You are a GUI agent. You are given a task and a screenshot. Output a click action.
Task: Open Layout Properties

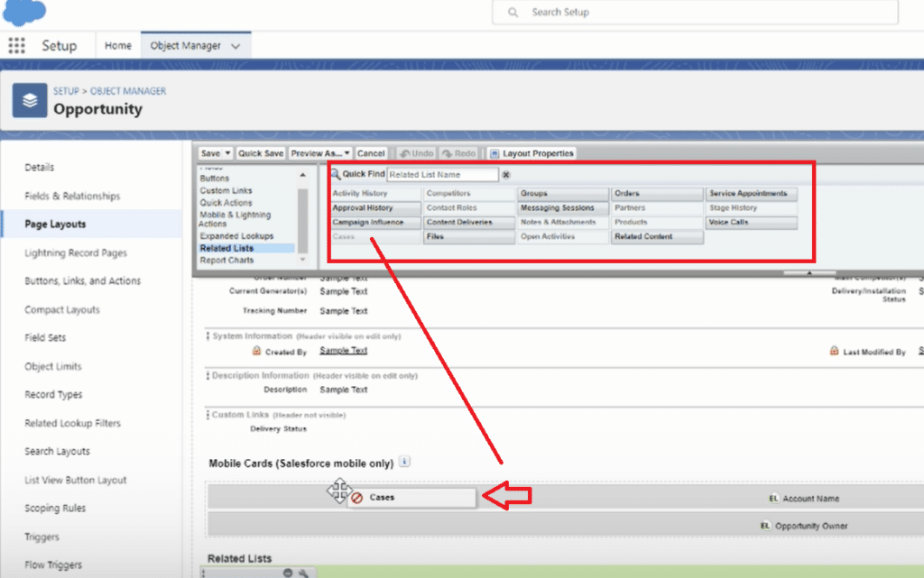coord(531,153)
